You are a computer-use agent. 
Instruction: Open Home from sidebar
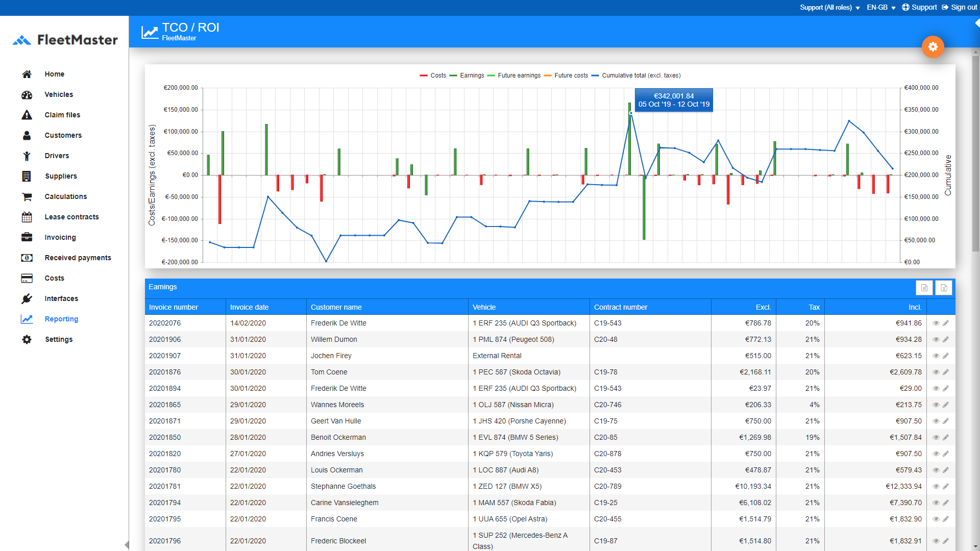[x=55, y=74]
